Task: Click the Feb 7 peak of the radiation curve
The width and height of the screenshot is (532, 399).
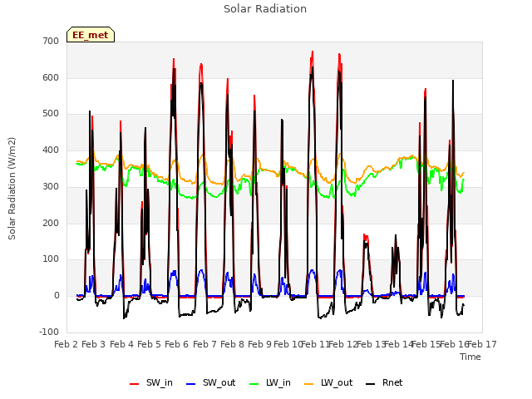Action: click(201, 65)
